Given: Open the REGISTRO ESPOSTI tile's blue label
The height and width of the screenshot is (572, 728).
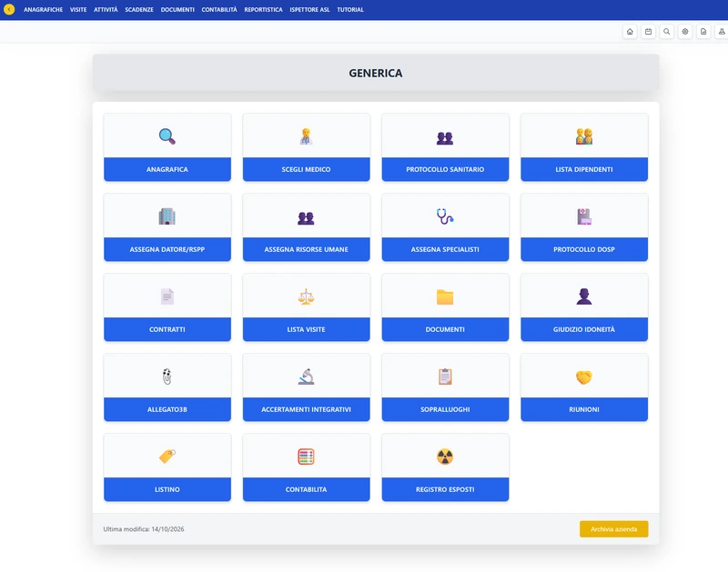Looking at the screenshot, I should (445, 489).
